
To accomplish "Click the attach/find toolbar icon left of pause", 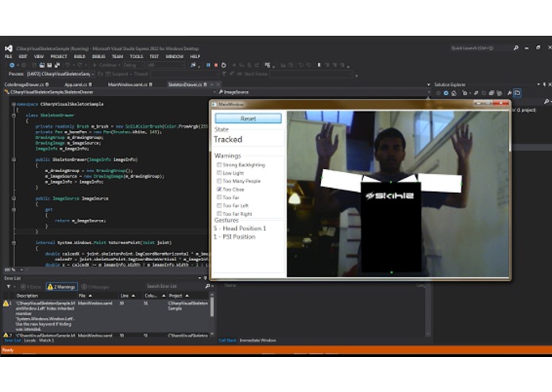I will pos(193,65).
